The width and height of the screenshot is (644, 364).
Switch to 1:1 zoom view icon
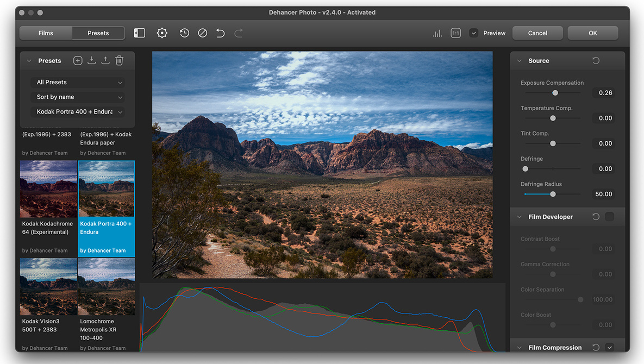tap(455, 33)
